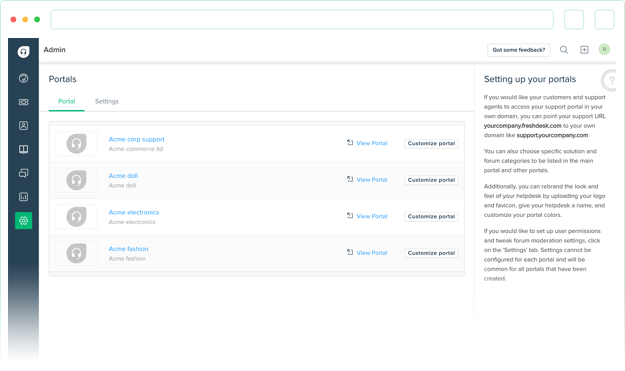The height and width of the screenshot is (371, 625).
Task: Click the Acme doll logo thumbnail
Action: click(x=76, y=180)
